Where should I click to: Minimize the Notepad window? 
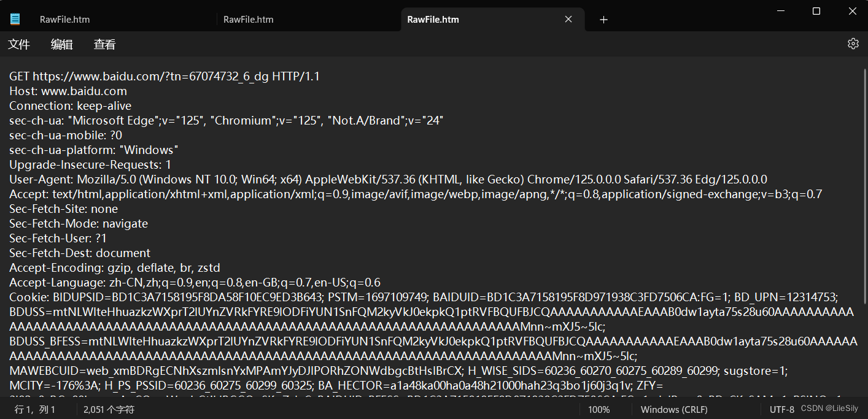click(781, 11)
